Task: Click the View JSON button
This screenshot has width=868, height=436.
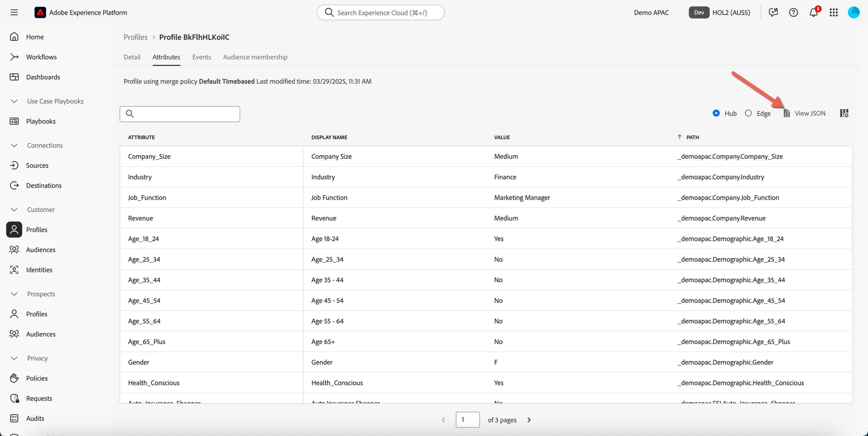Action: coord(804,114)
